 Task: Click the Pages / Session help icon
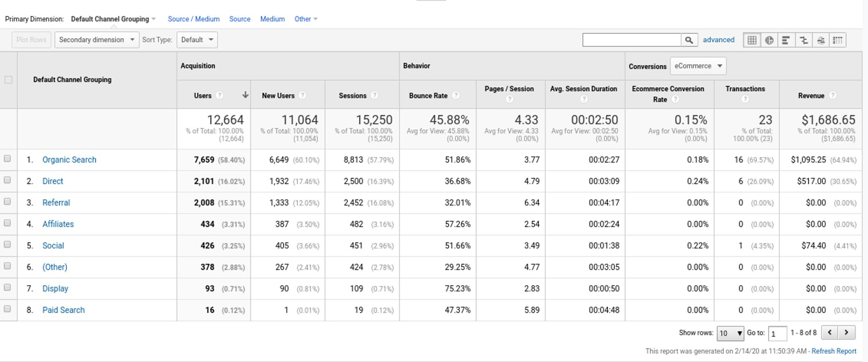pyautogui.click(x=509, y=99)
